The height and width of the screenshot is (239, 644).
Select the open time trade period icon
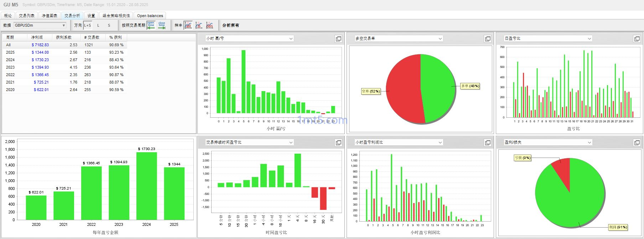(x=151, y=25)
